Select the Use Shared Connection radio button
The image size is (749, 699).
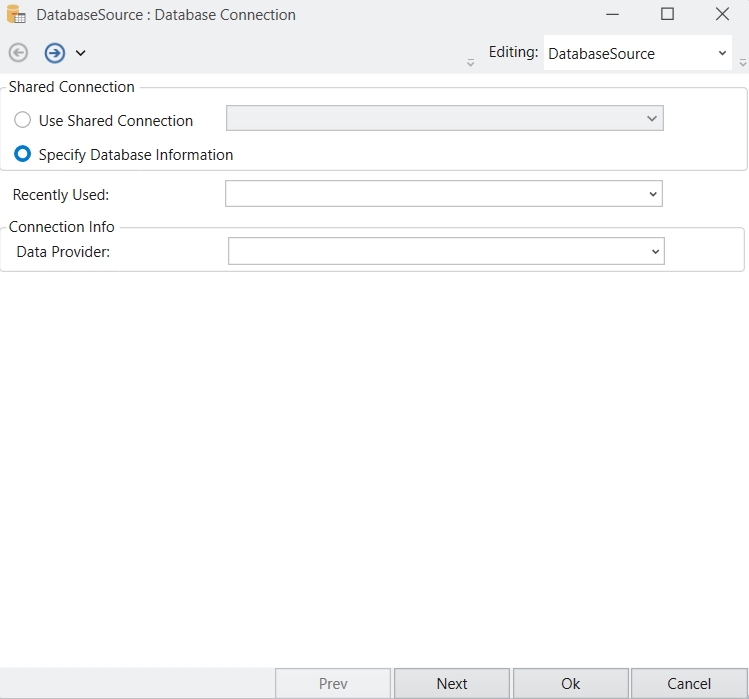(22, 120)
